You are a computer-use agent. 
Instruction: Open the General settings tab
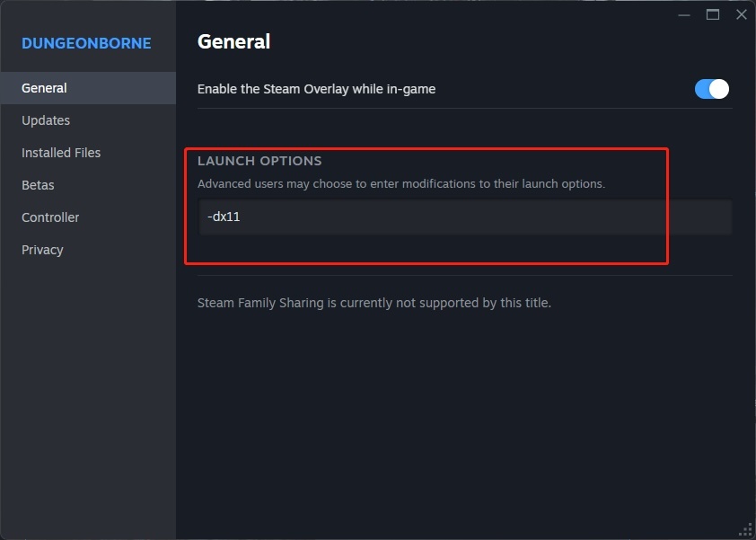(44, 88)
